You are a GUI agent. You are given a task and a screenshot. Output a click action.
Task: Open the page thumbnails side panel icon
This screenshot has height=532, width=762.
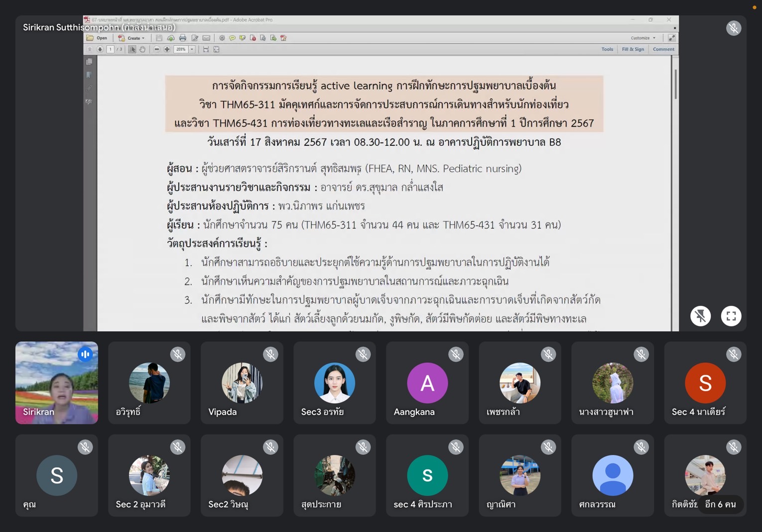point(89,62)
